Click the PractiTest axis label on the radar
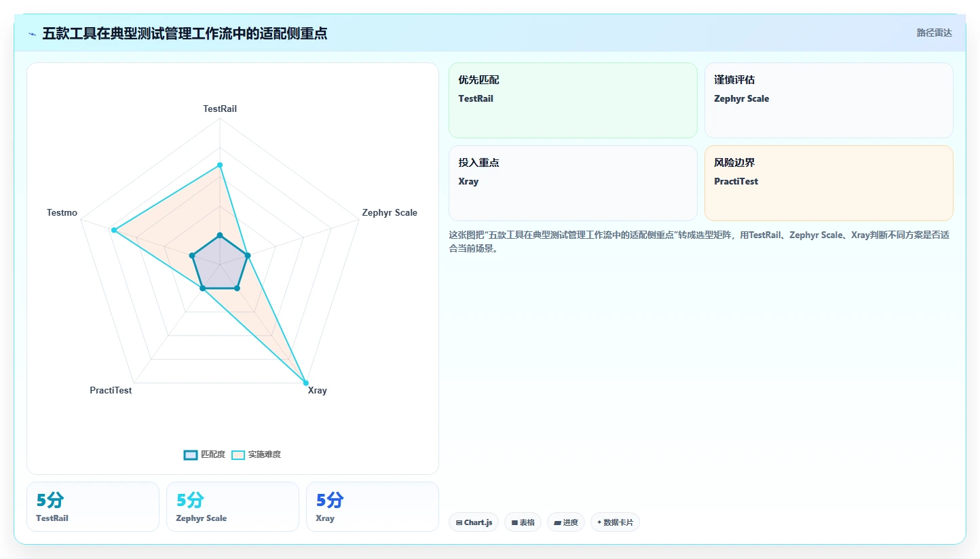 pos(111,390)
